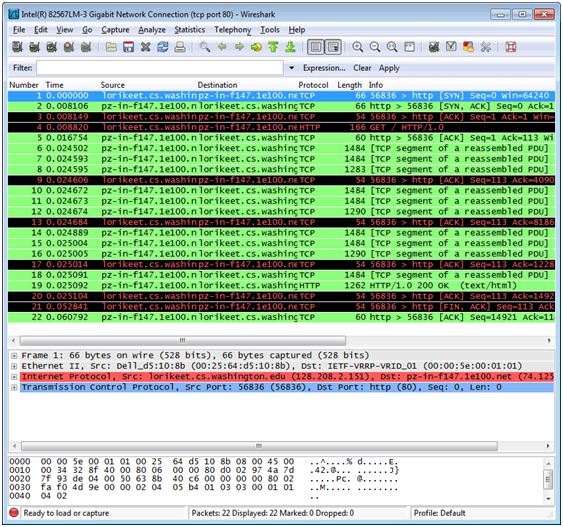Zoom in on packet text
Image resolution: width=563 pixels, height=527 pixels.
(x=358, y=47)
